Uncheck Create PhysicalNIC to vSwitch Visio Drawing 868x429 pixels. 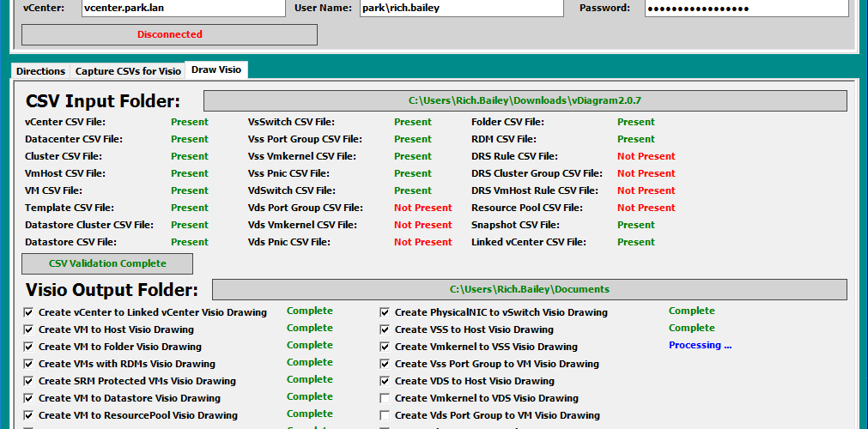tap(385, 312)
